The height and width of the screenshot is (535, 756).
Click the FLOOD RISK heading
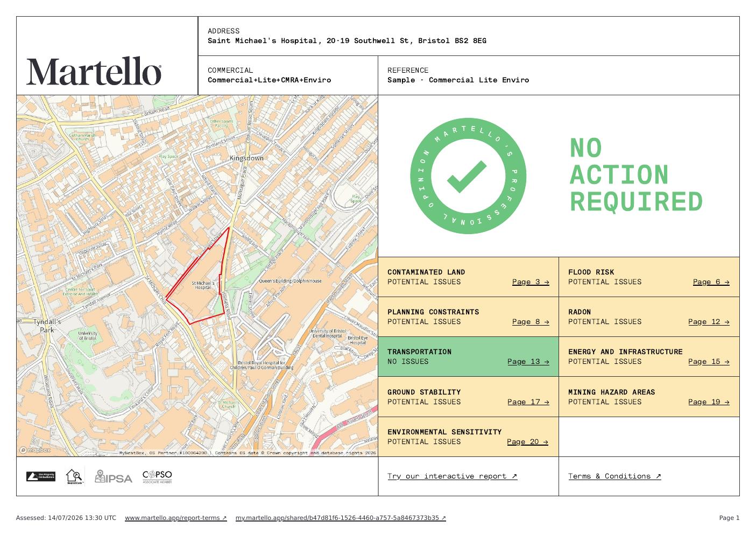pos(591,272)
